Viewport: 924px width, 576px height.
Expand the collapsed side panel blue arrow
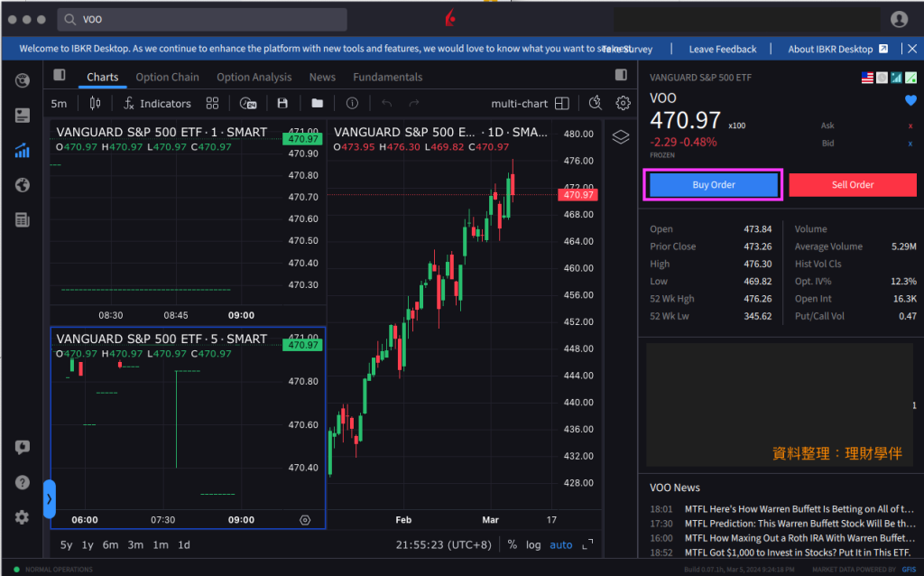coord(49,498)
